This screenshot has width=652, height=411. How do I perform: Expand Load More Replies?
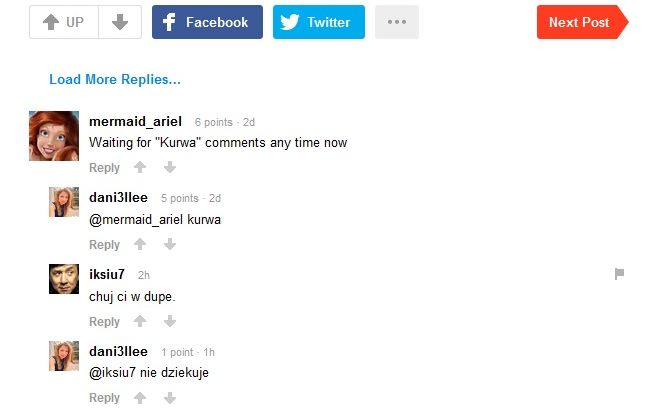point(115,80)
